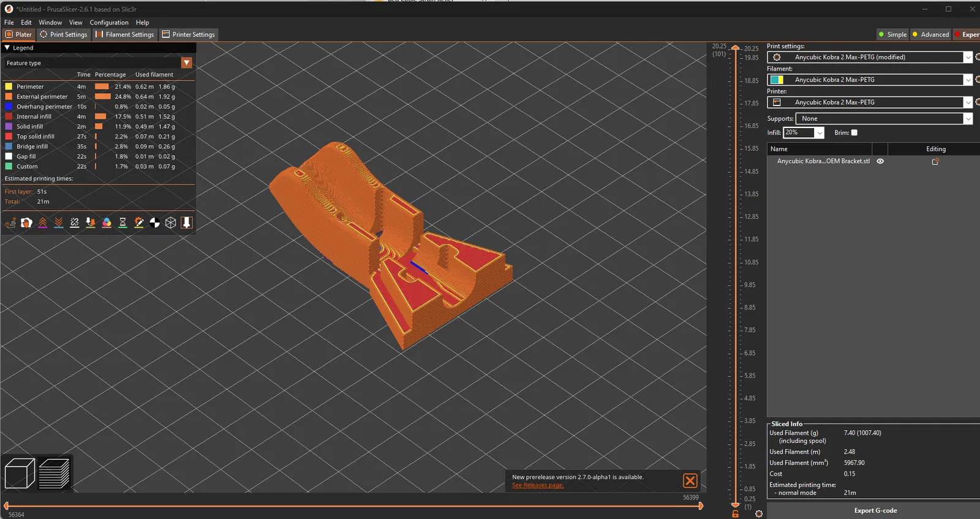Open editing for the OEM Bracket object

935,162
